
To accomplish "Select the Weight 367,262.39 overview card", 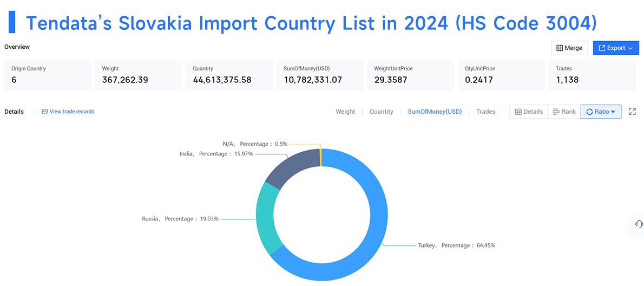I will tap(139, 76).
